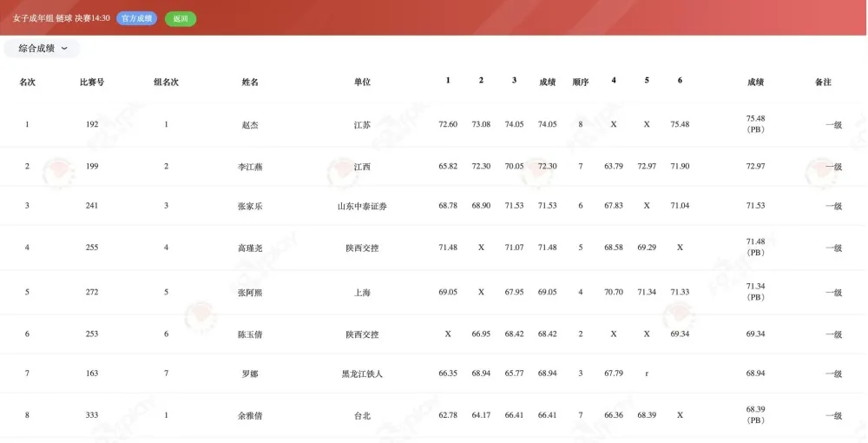Image resolution: width=868 pixels, height=443 pixels.
Task: Click the 返回 green button
Action: (181, 18)
